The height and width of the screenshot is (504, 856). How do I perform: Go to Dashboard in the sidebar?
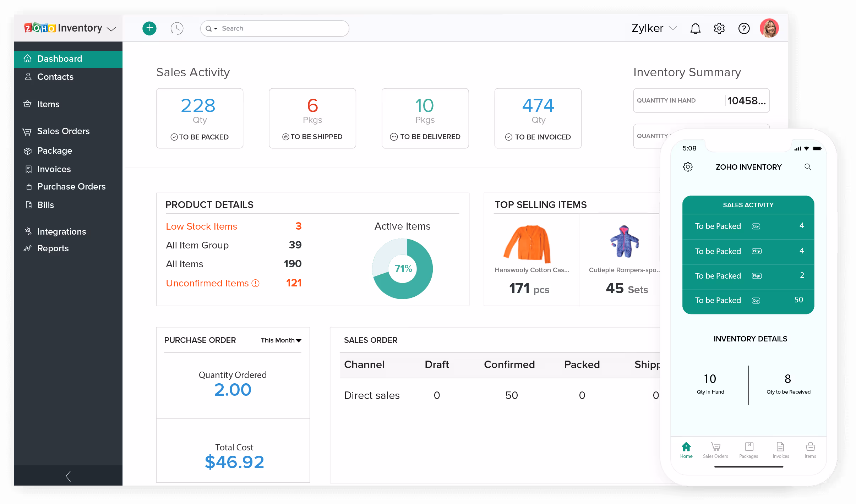68,59
